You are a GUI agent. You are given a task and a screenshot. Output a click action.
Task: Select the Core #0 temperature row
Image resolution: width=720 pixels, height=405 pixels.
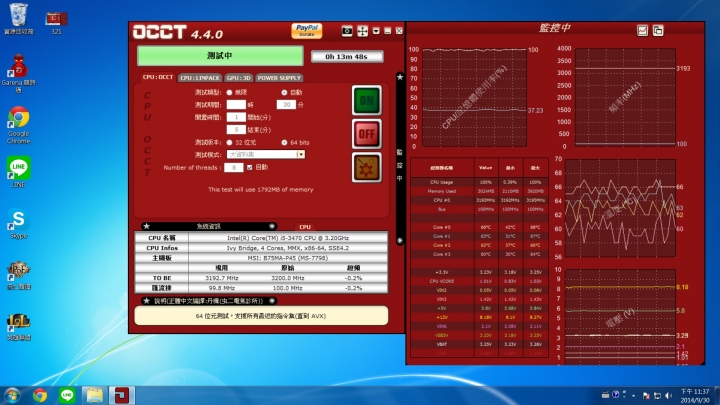click(479, 227)
